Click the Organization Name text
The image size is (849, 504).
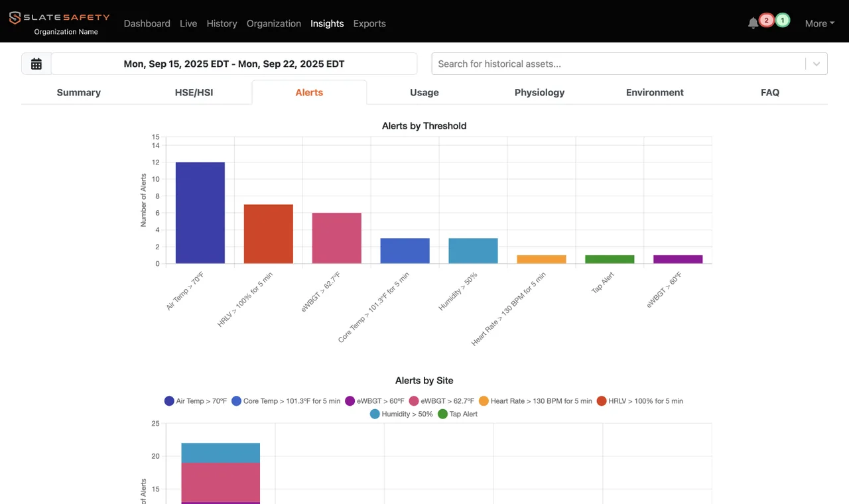point(66,32)
